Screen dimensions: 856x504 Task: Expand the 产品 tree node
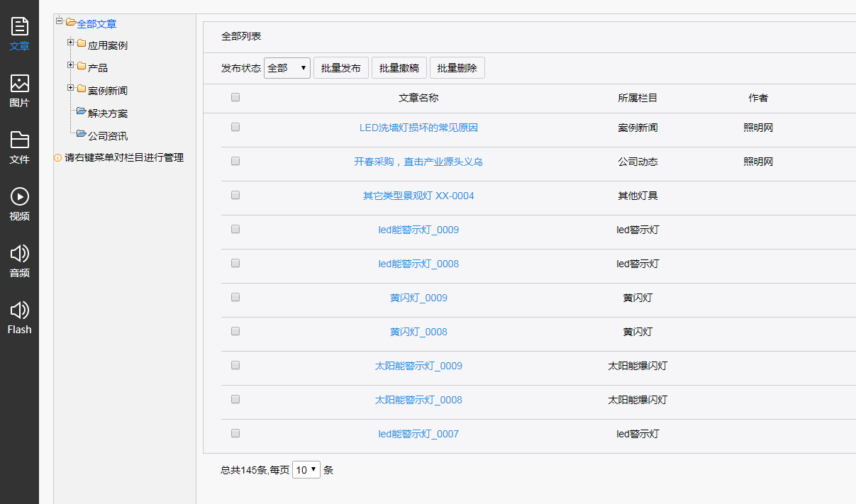click(x=71, y=66)
